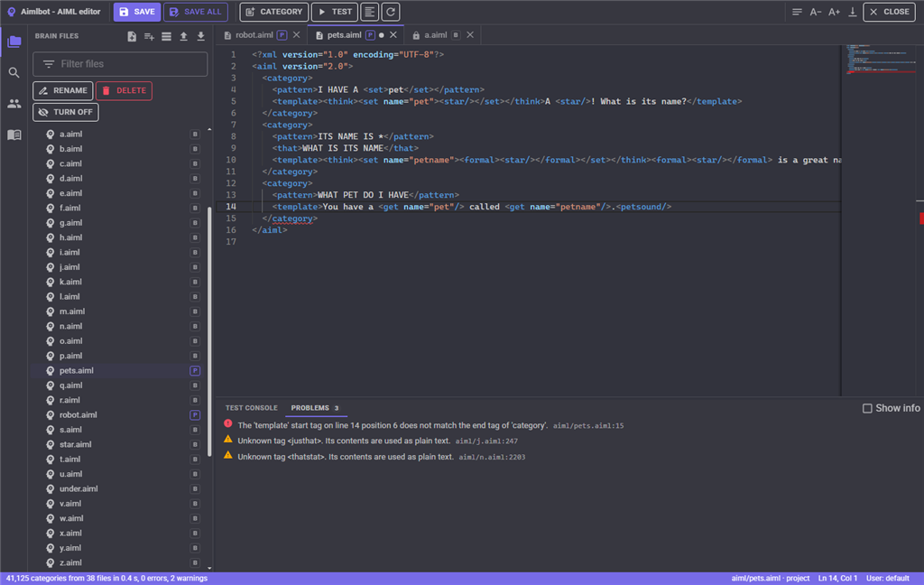Click the jump-to-bottom arrow icon near CLOSE

click(852, 12)
